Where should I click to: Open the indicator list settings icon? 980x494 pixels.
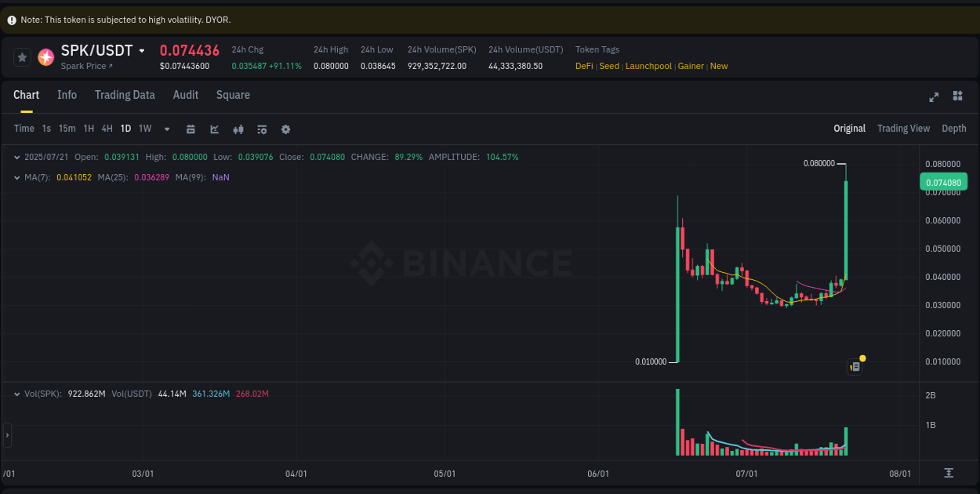pos(262,129)
